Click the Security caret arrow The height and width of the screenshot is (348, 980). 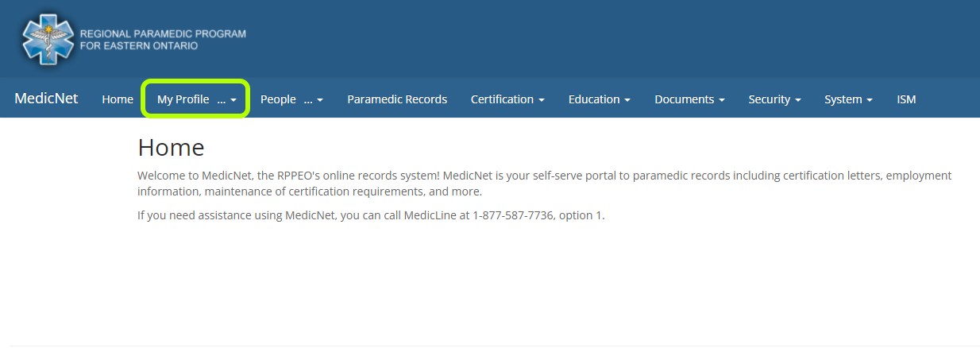point(797,100)
